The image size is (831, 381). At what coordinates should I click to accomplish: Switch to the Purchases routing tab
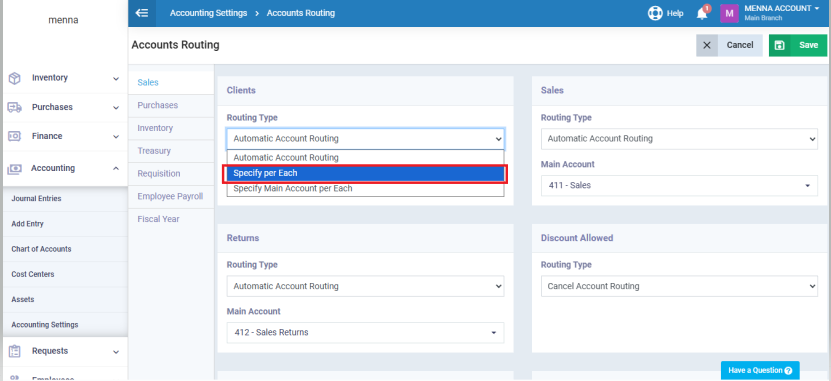pos(158,105)
